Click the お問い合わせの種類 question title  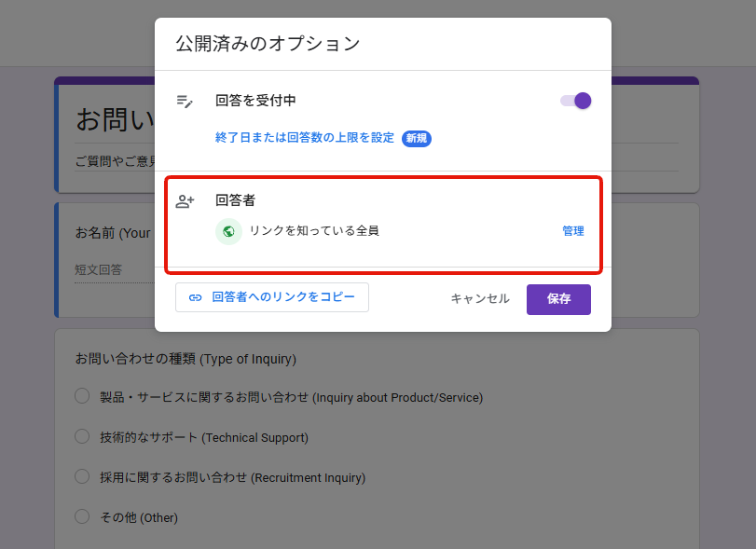tap(186, 359)
